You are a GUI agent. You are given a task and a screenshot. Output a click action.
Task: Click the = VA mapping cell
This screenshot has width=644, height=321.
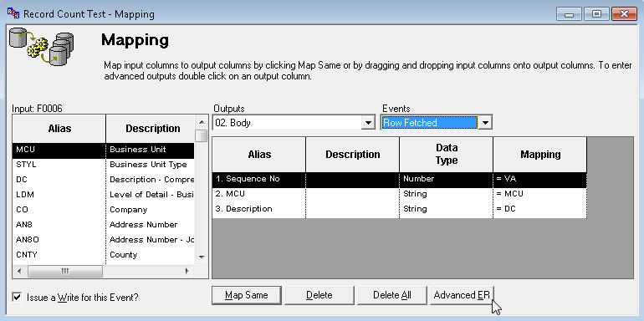pyautogui.click(x=539, y=180)
